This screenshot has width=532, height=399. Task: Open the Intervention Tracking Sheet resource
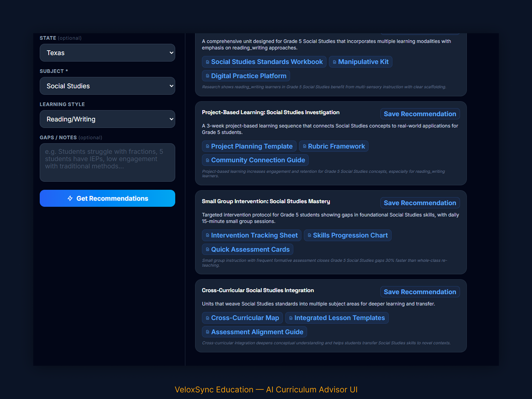pyautogui.click(x=254, y=235)
